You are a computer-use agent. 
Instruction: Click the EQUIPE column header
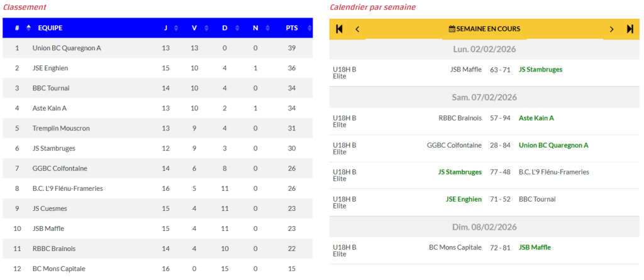pyautogui.click(x=50, y=28)
